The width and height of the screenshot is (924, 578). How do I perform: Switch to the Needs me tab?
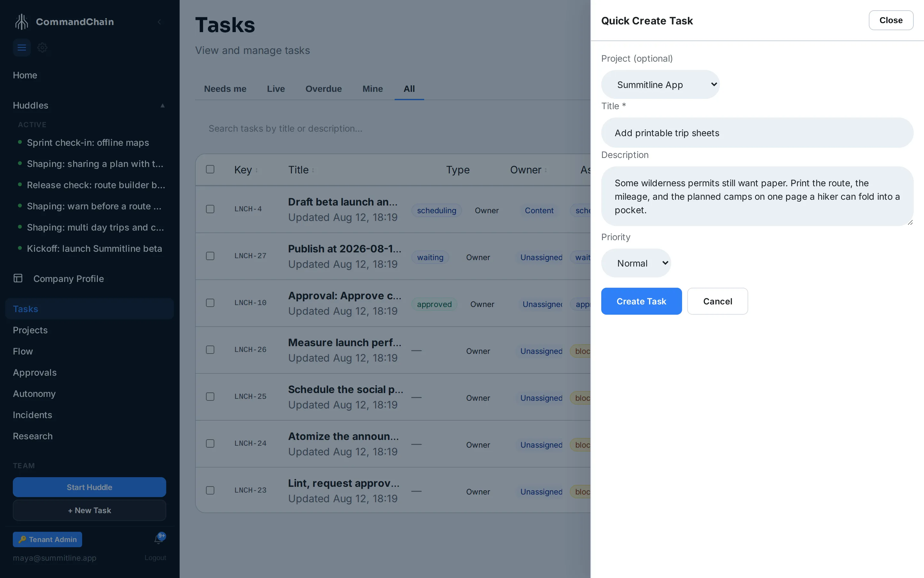[x=225, y=89]
